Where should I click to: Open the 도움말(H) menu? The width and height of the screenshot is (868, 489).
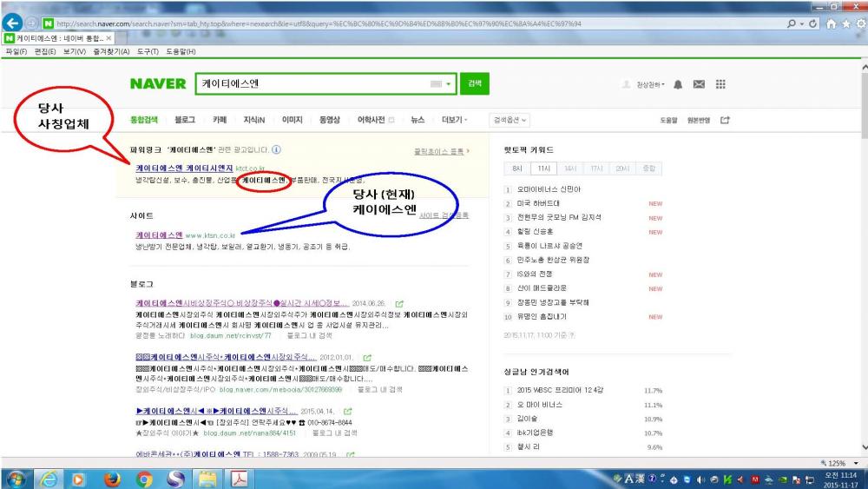[x=181, y=51]
